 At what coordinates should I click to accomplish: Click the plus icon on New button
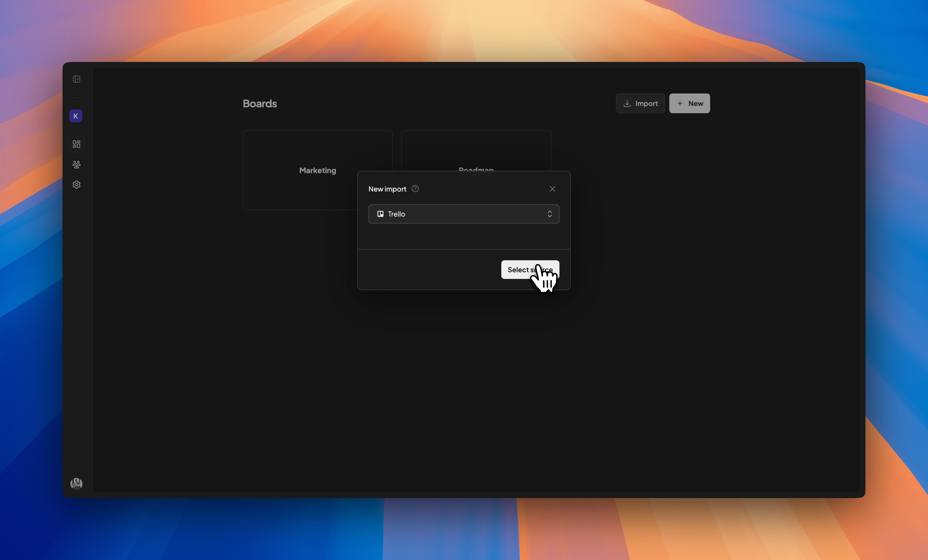tap(680, 103)
